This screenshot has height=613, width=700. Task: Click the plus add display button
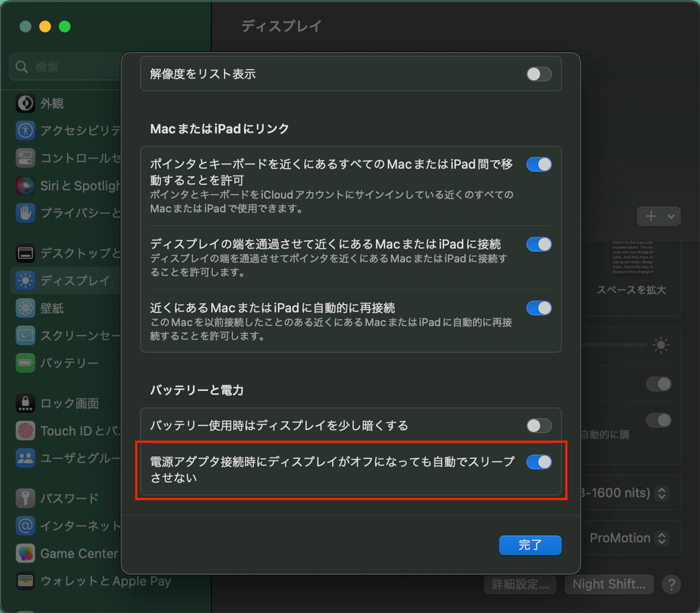[x=651, y=216]
